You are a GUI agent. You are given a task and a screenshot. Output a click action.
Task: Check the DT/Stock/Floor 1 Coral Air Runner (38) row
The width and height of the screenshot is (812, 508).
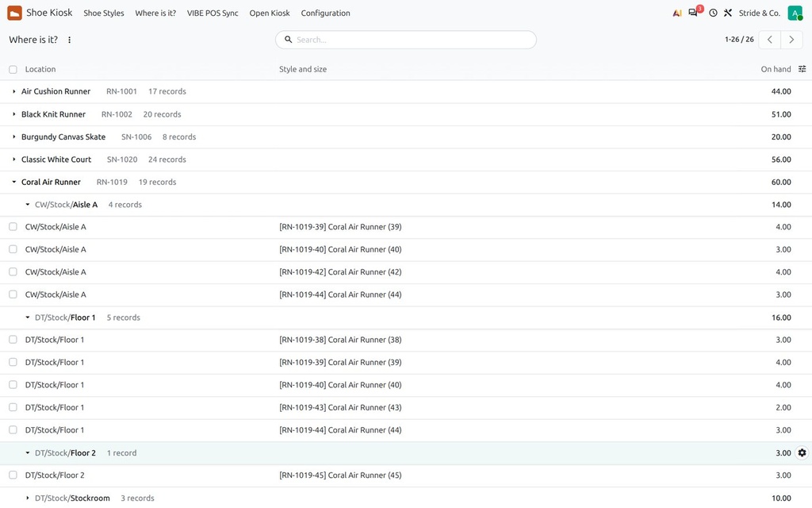pos(13,340)
